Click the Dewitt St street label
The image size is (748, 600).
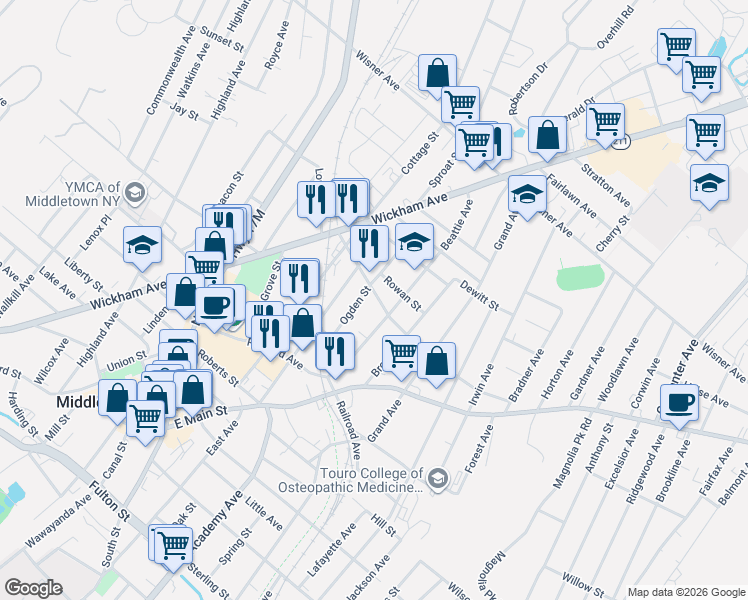(479, 296)
